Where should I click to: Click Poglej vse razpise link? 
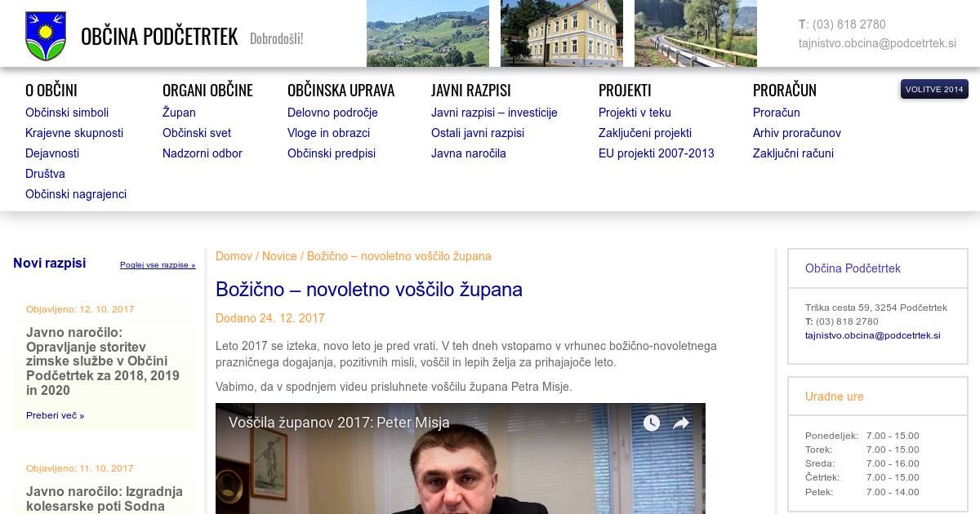coord(158,265)
